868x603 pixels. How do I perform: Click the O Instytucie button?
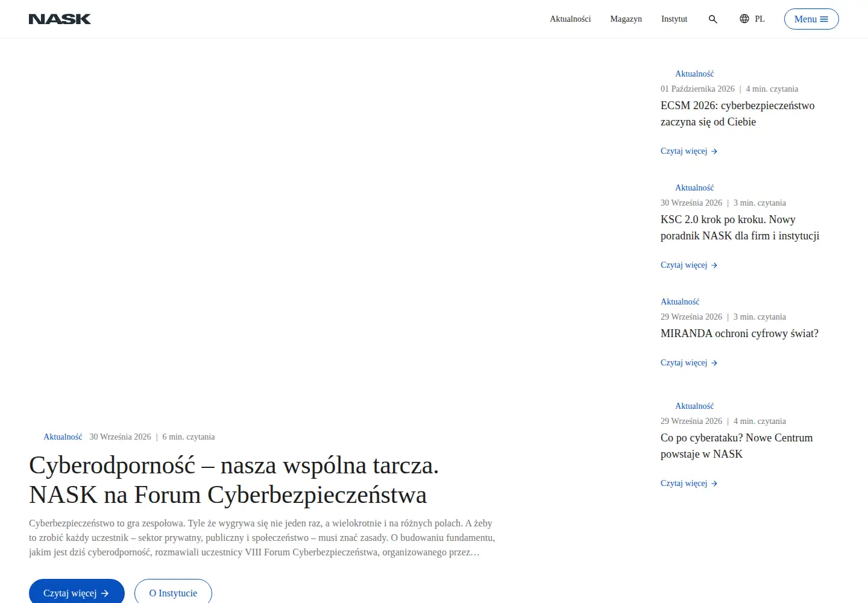[x=173, y=593]
